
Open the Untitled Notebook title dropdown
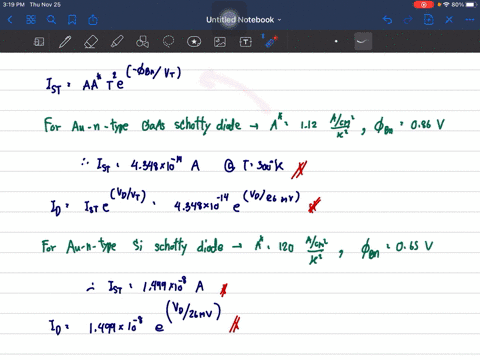(244, 20)
